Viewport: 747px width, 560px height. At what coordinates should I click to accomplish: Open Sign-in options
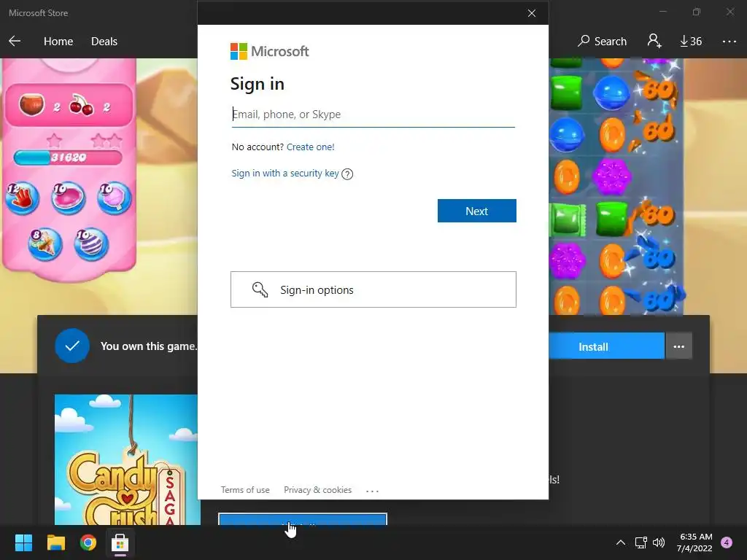[x=373, y=289]
